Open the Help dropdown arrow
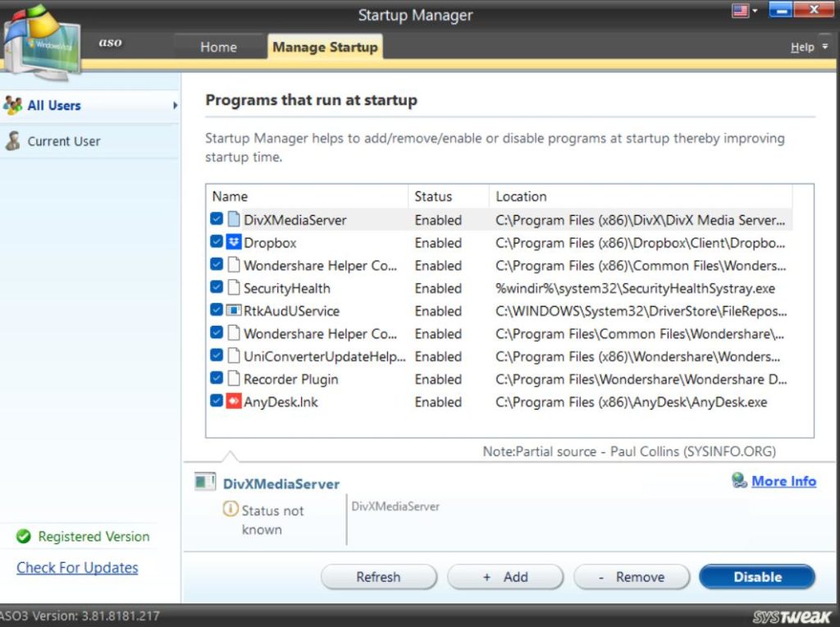This screenshot has height=627, width=840. (x=825, y=47)
